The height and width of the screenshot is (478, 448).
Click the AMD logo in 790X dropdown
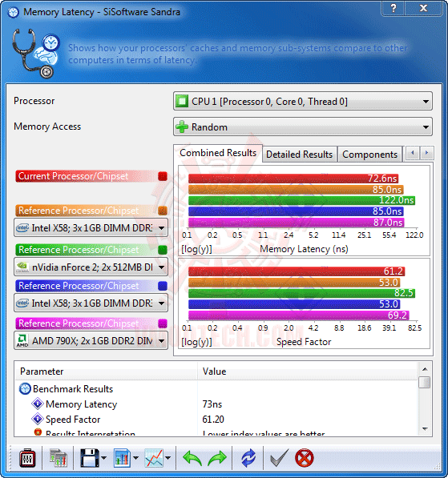[x=22, y=340]
